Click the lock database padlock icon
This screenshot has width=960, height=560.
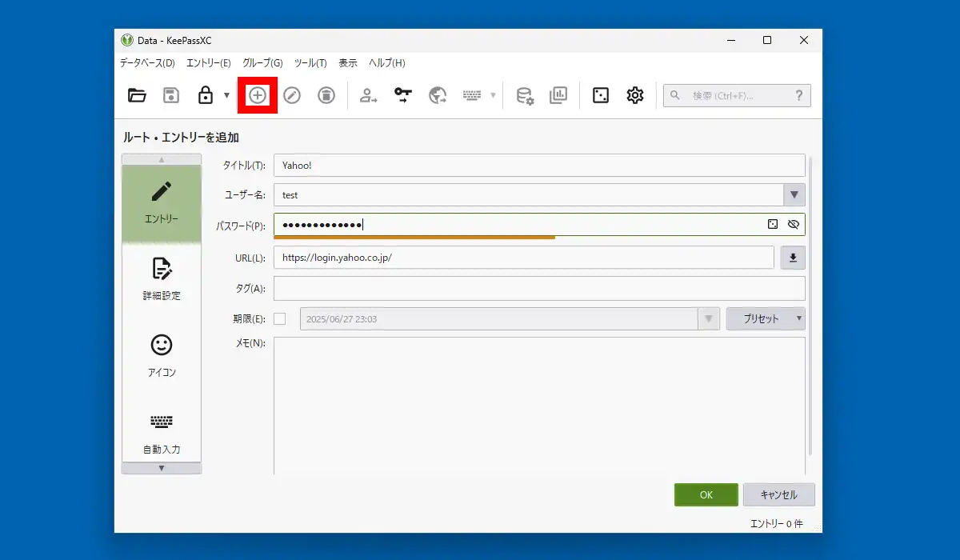pos(206,95)
